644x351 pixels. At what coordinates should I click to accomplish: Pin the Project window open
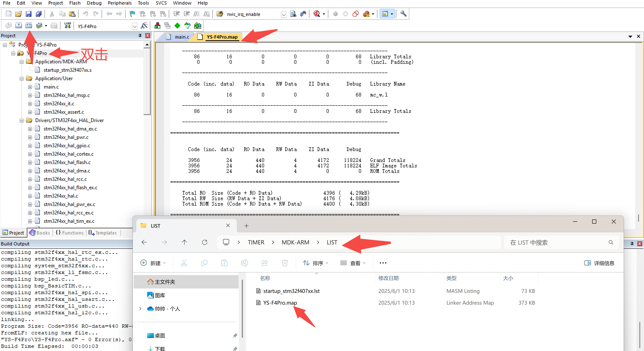tap(140, 35)
